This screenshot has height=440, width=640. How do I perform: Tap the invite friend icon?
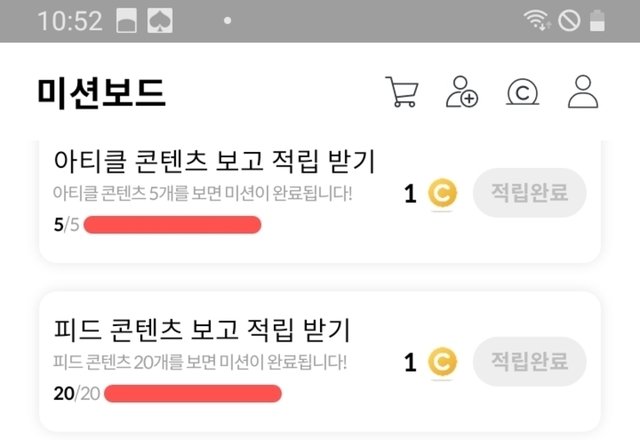[x=462, y=92]
